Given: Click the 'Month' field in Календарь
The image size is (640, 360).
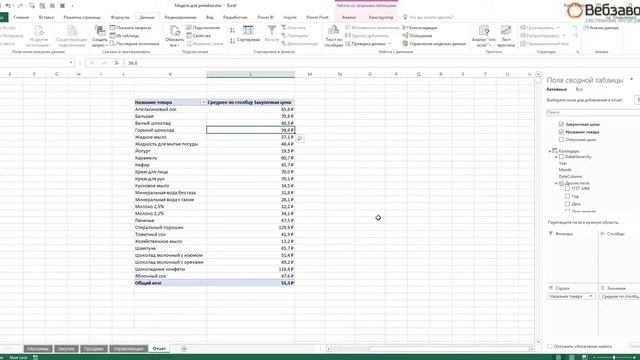Looking at the screenshot, I should click(565, 170).
